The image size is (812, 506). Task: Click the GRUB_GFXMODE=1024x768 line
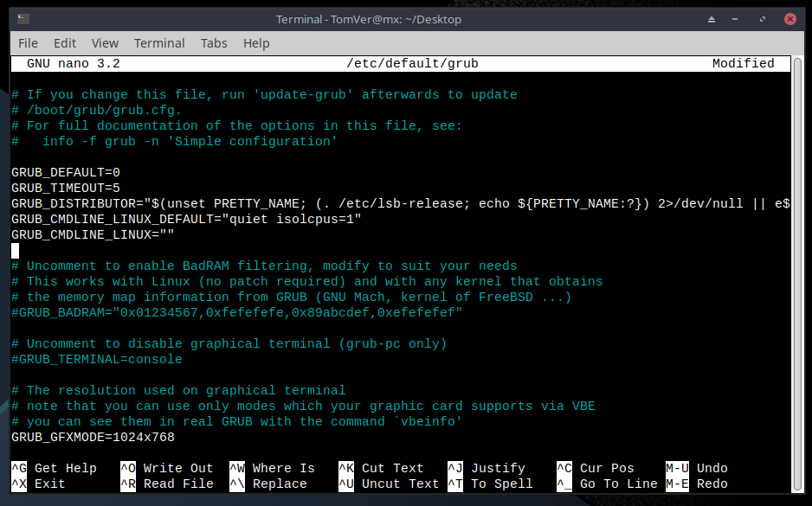pos(93,437)
